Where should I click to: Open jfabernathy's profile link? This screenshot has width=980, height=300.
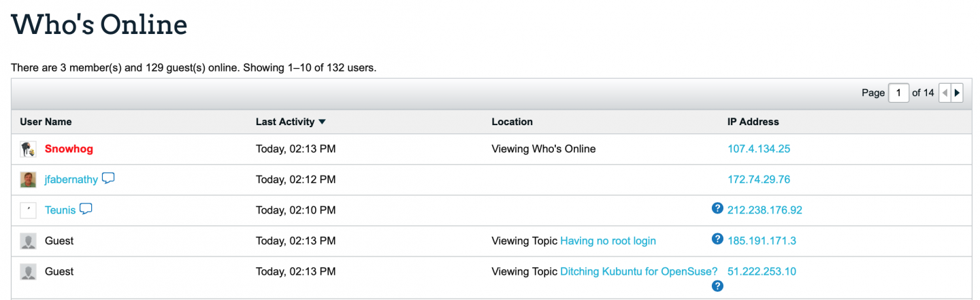(x=71, y=180)
